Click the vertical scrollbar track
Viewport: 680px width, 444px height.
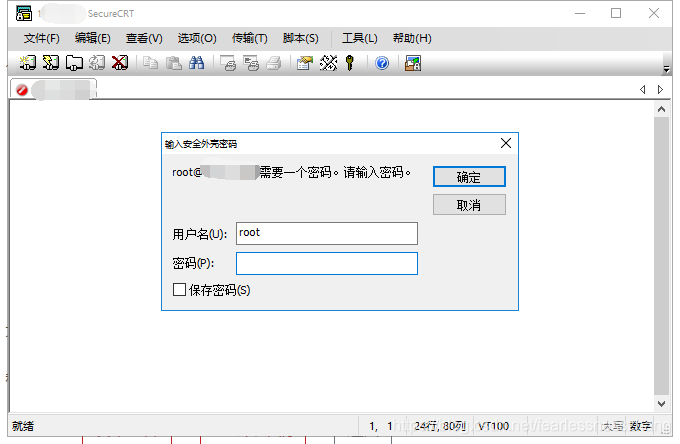pyautogui.click(x=661, y=256)
